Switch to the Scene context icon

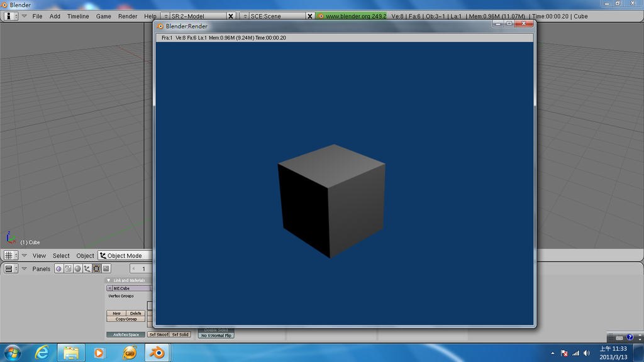[x=106, y=269]
